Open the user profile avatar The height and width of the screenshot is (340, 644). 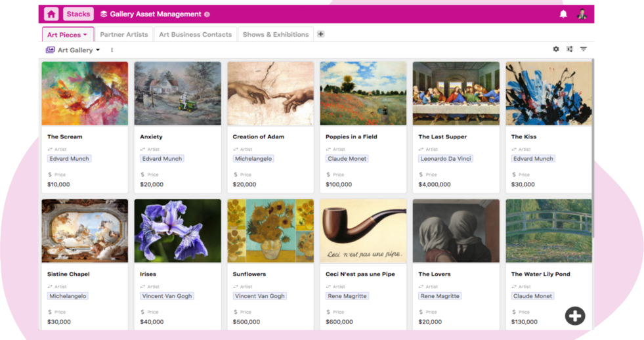pyautogui.click(x=582, y=14)
